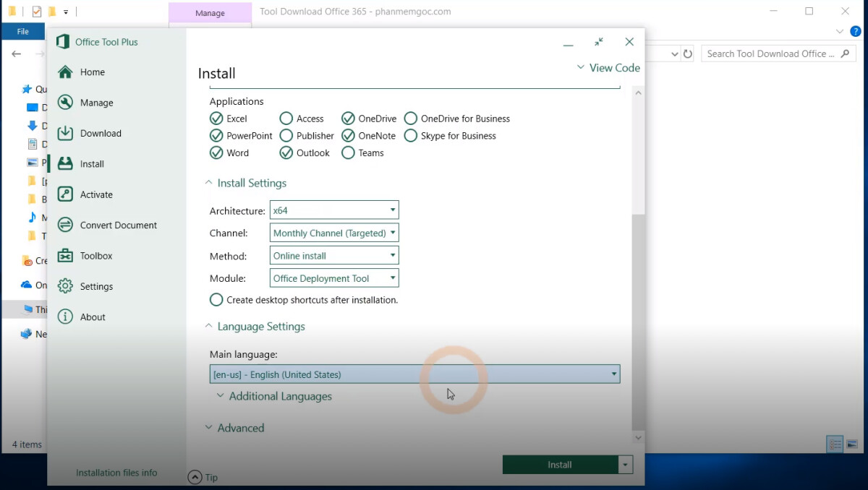The image size is (868, 490).
Task: Collapse the Language Settings section
Action: click(209, 327)
